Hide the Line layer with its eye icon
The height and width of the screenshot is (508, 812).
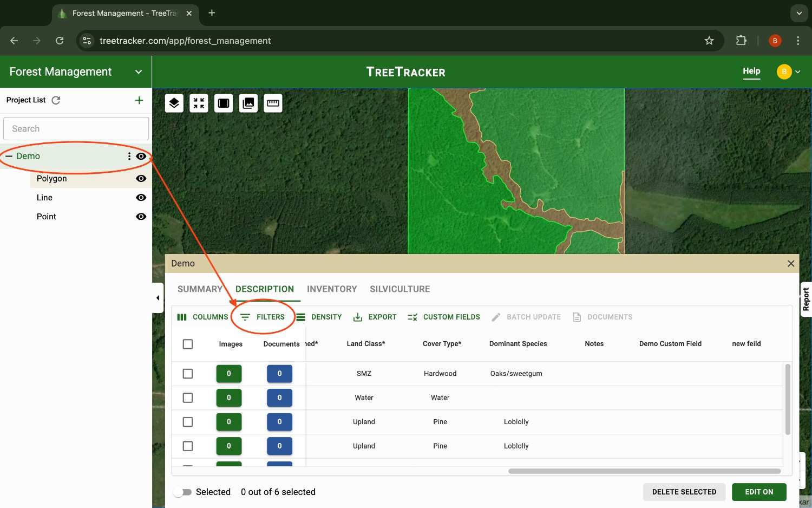141,197
